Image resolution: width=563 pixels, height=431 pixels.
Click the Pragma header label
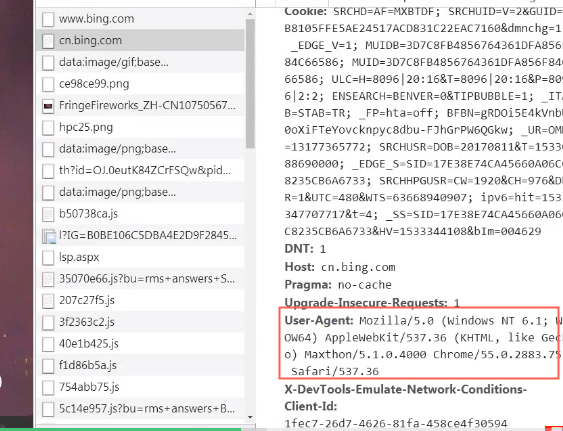(x=308, y=284)
